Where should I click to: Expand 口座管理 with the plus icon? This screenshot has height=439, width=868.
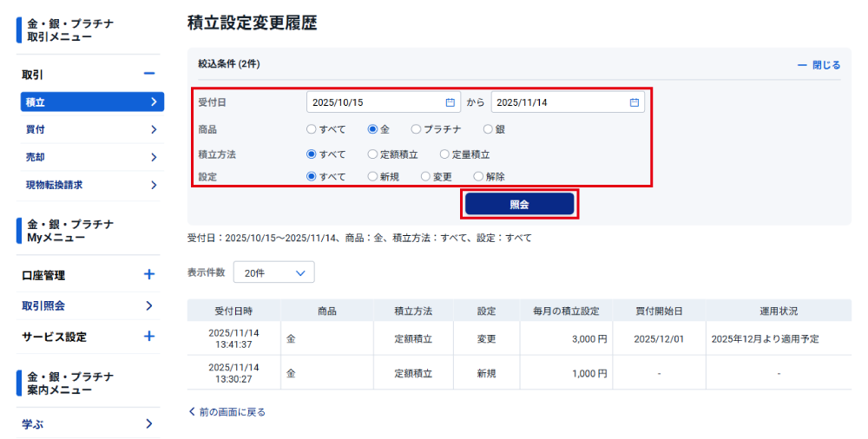pos(149,275)
